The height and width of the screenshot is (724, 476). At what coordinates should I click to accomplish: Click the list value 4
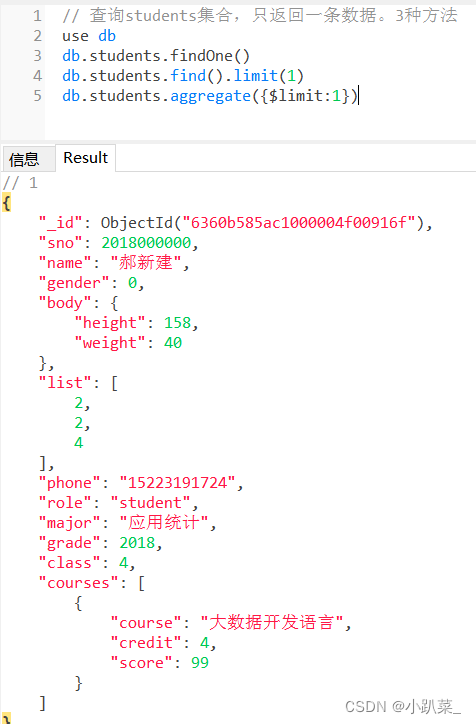78,442
